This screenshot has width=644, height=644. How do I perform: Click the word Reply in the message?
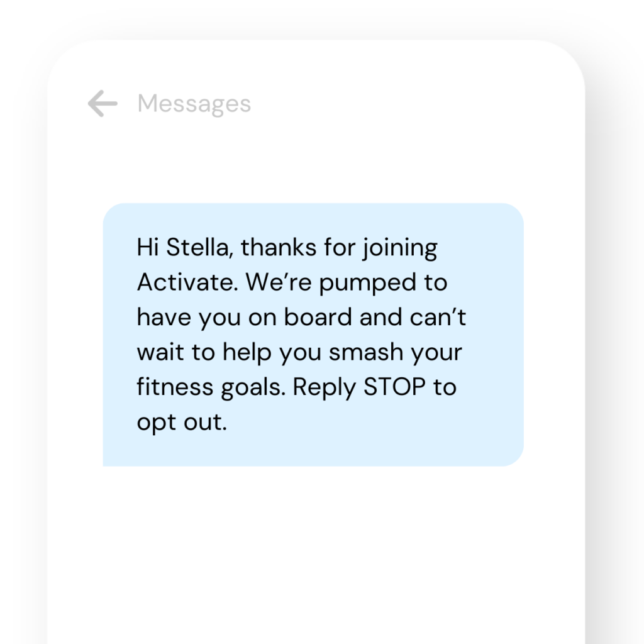pos(324,388)
